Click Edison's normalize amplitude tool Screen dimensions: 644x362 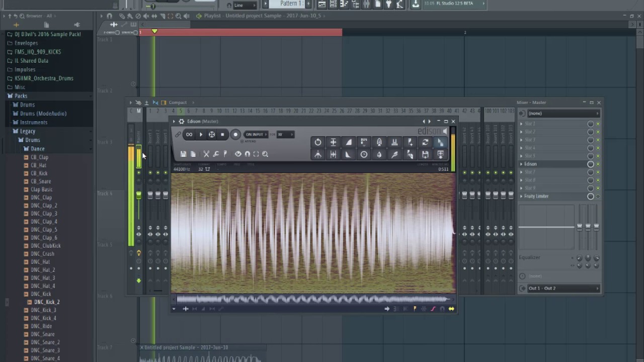coord(333,142)
